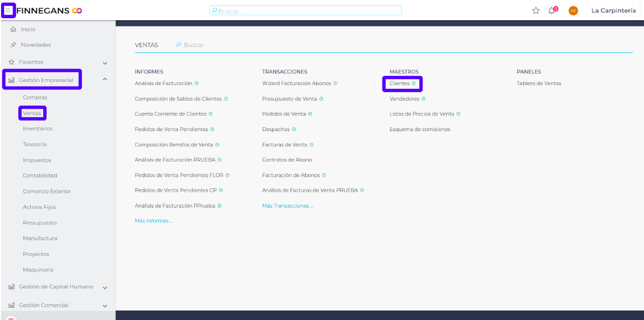
Task: Click the Gestión Empresarial chart icon
Action: (x=11, y=80)
